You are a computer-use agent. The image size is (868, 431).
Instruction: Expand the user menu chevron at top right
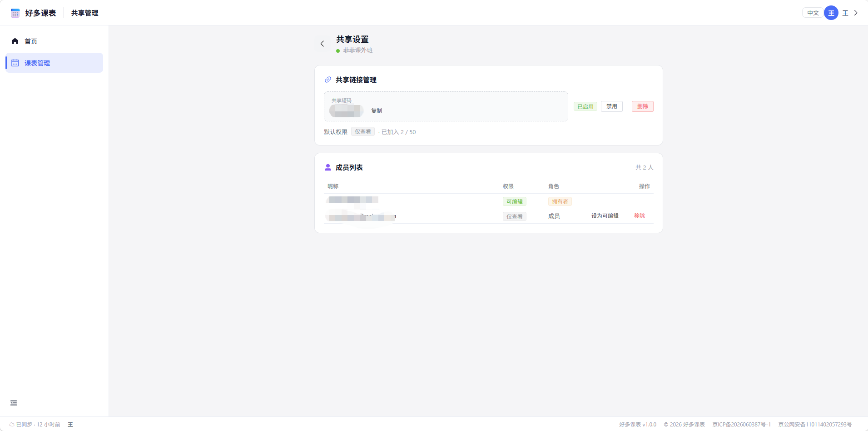tap(856, 13)
